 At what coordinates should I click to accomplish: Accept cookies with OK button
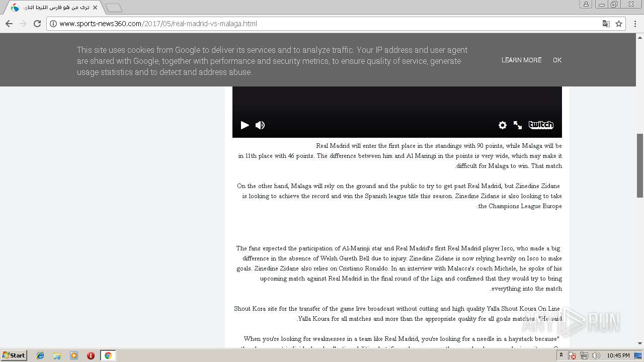557,60
